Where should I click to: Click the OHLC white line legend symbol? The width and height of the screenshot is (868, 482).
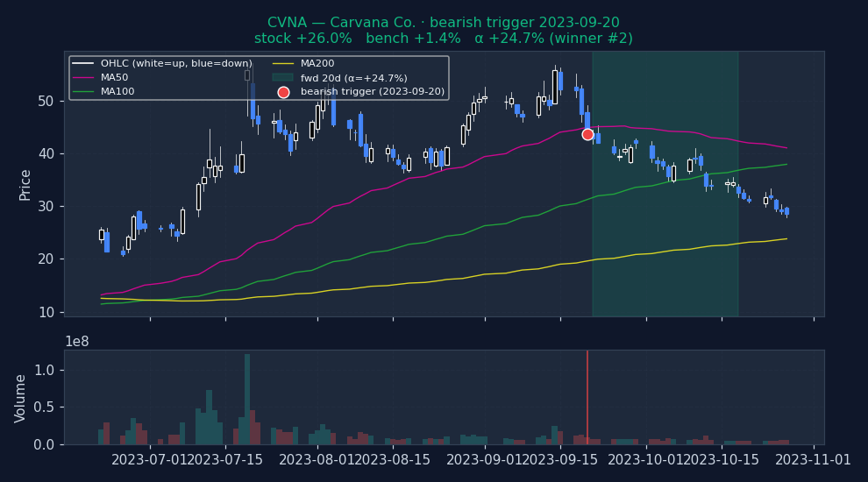point(82,63)
